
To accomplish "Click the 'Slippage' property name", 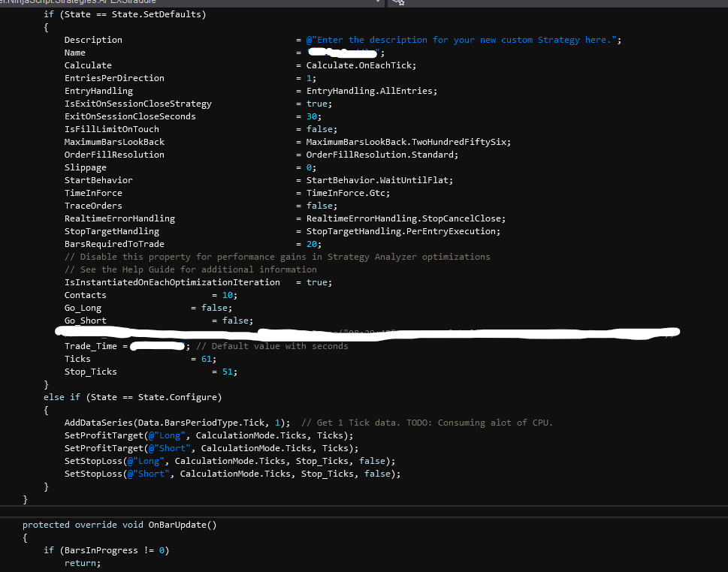I will 85,167.
